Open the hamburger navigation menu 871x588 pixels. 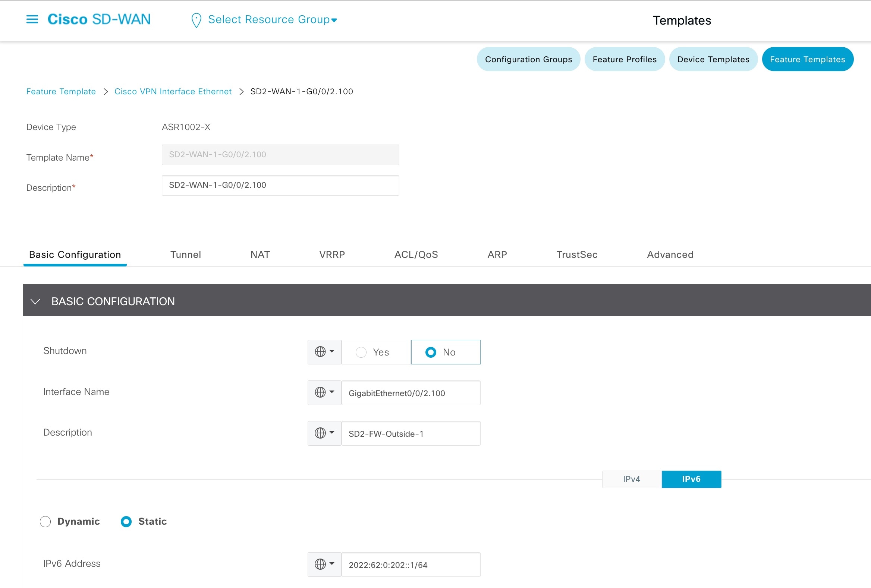[x=32, y=19]
